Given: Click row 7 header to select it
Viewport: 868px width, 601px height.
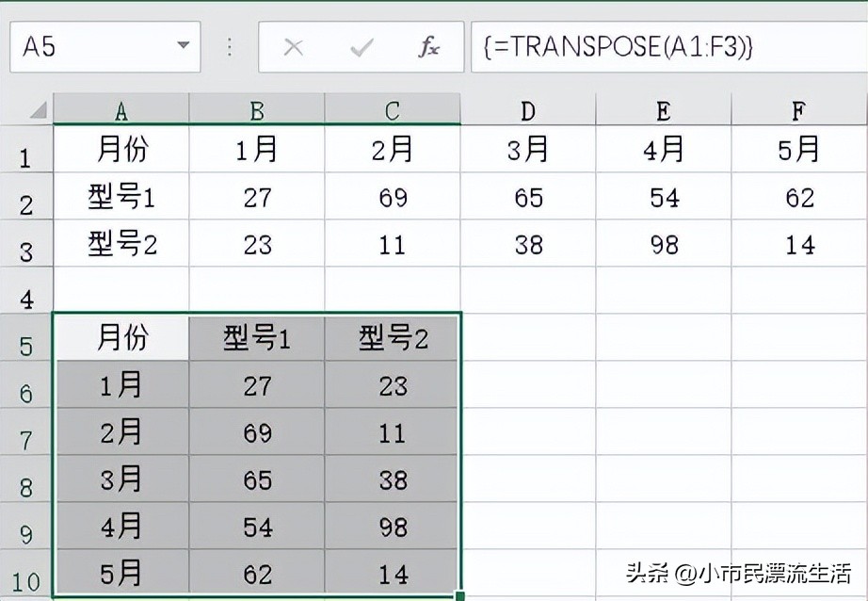Looking at the screenshot, I should 26,435.
